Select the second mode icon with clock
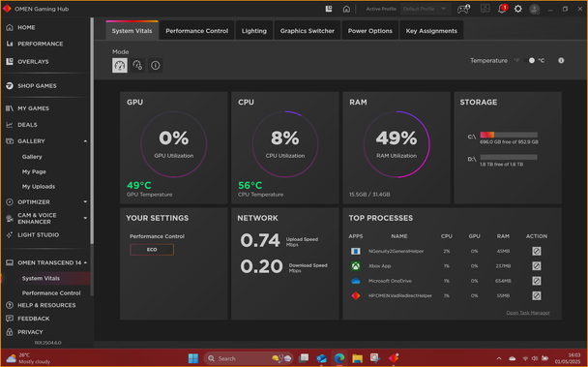588x367 pixels. 137,65
